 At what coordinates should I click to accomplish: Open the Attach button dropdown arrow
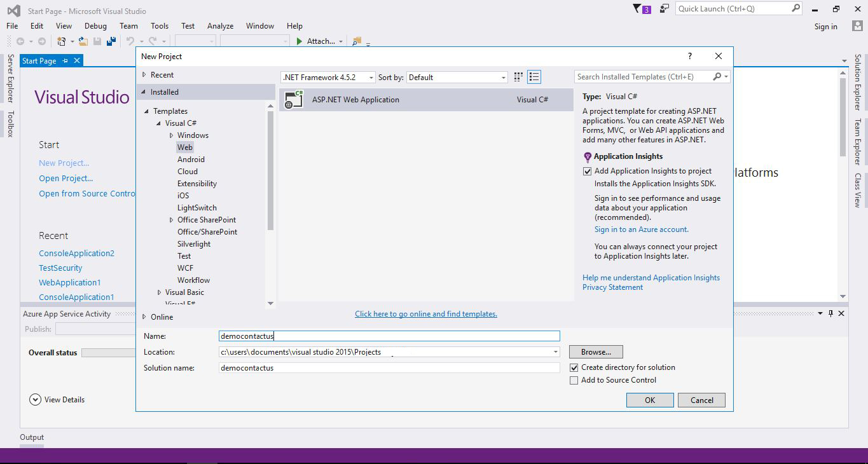coord(341,41)
